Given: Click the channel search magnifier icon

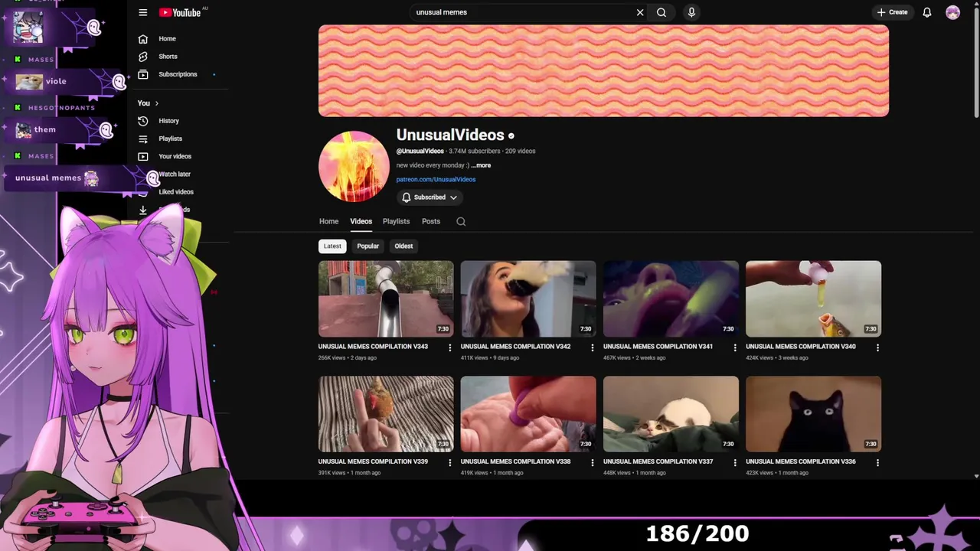Looking at the screenshot, I should click(461, 221).
